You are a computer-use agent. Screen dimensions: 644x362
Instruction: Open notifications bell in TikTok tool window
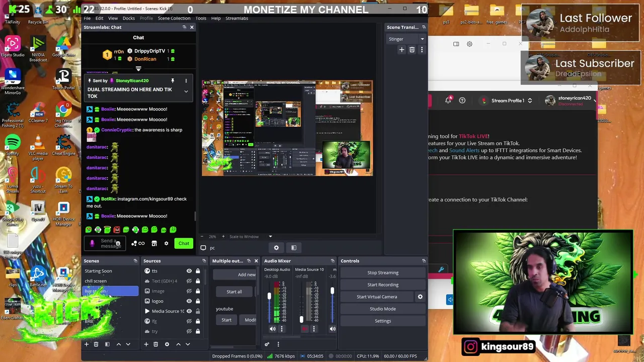click(448, 100)
